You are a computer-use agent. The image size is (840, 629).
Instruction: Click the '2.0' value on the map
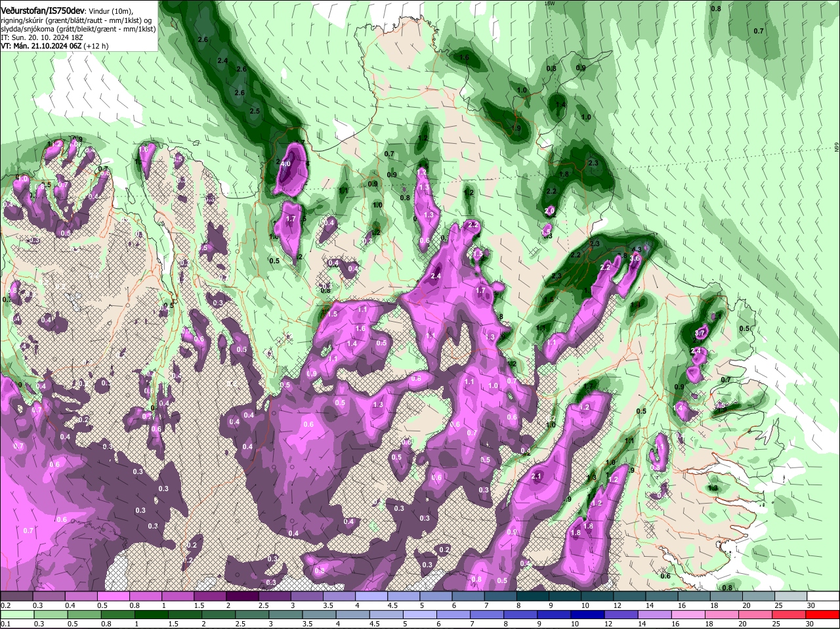pyautogui.click(x=550, y=211)
